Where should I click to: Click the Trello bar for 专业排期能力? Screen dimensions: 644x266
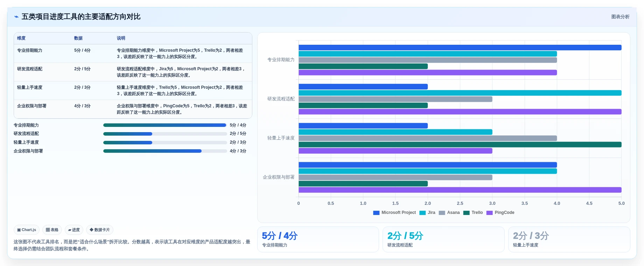click(363, 66)
